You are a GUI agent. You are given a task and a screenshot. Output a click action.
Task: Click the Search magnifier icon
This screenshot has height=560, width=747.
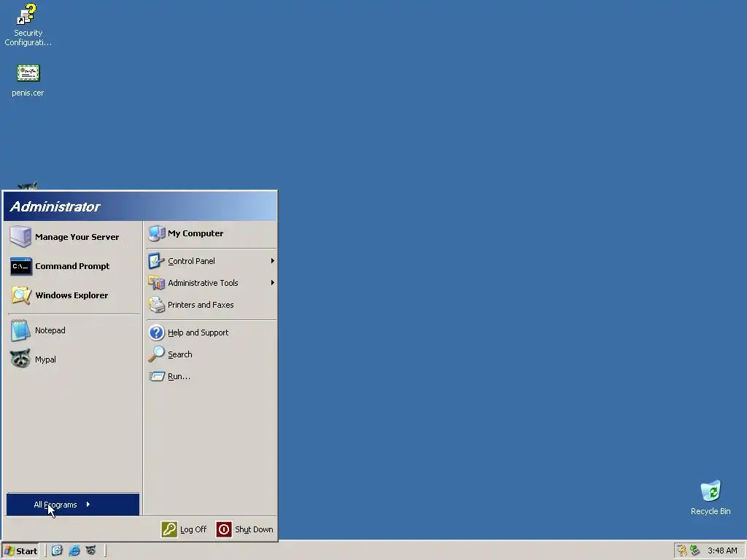click(x=156, y=354)
